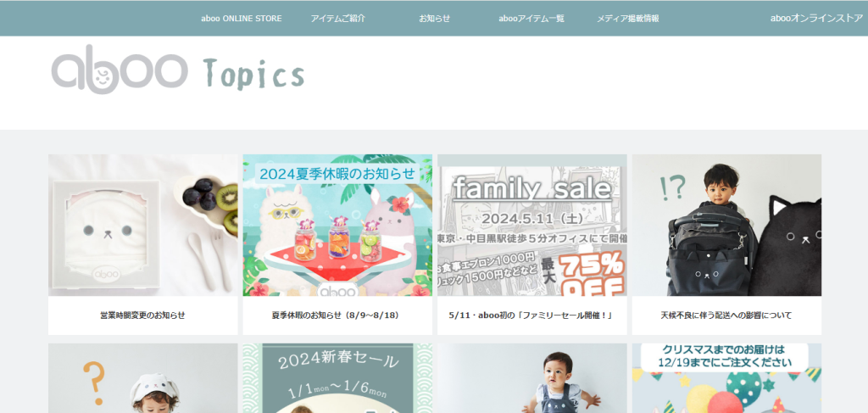The image size is (868, 413).
Task: Click the Topics heading graphic
Action: pyautogui.click(x=254, y=74)
